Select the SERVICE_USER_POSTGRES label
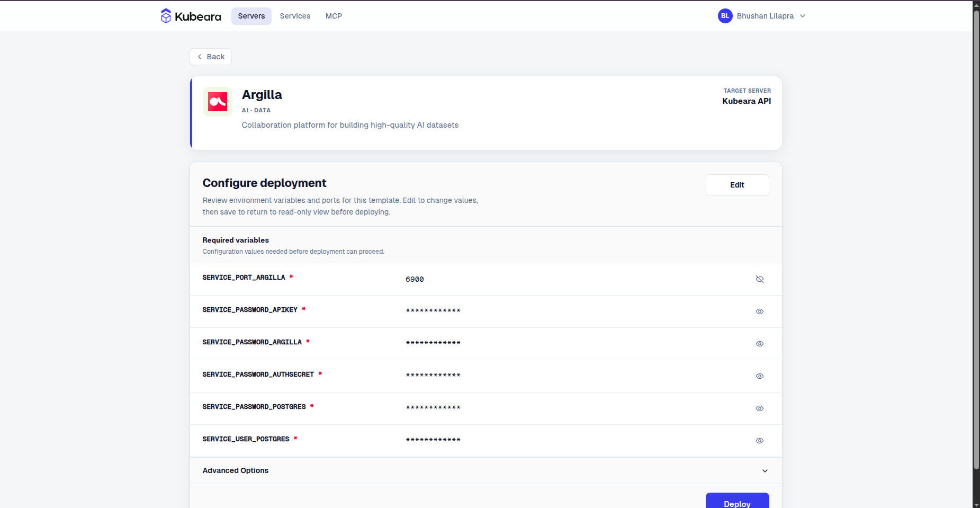 tap(246, 439)
